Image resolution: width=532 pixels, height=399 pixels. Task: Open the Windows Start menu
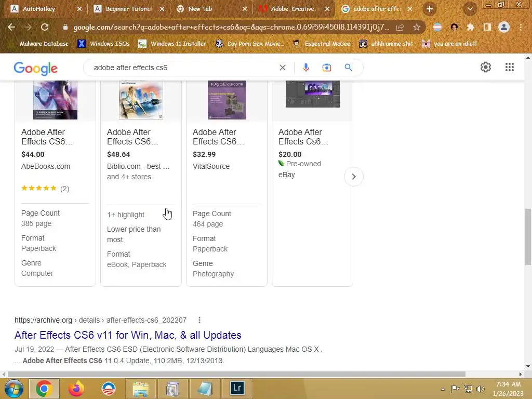tap(13, 389)
